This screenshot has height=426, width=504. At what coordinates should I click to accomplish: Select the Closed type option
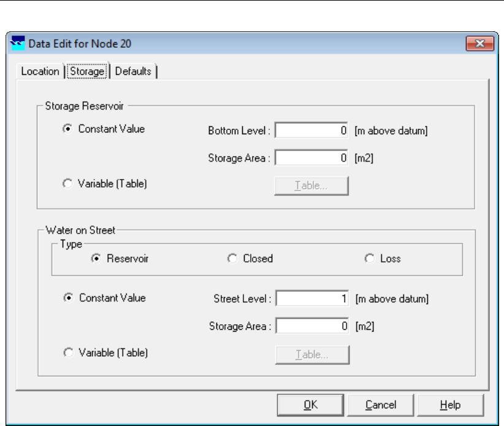[232, 259]
